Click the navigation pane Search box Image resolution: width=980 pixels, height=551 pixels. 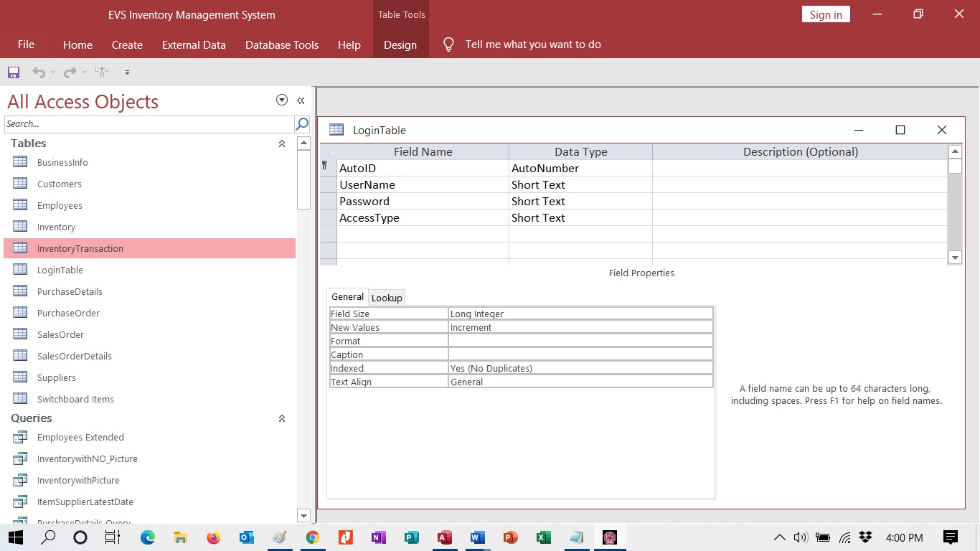click(149, 124)
